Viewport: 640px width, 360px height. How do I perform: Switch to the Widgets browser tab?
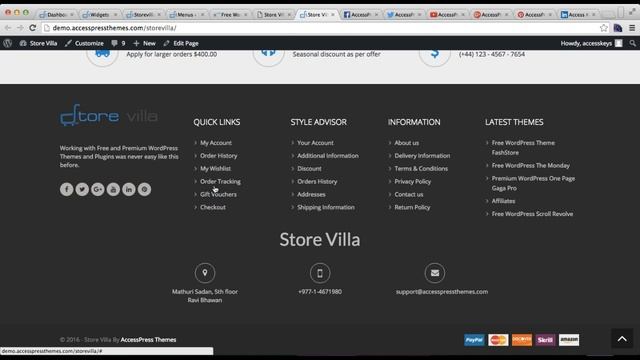tap(100, 14)
